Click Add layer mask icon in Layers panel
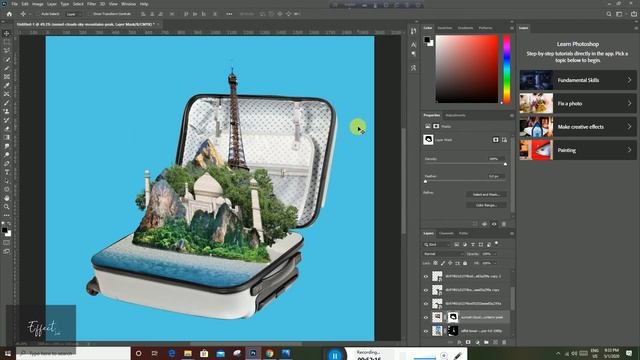 (468, 342)
